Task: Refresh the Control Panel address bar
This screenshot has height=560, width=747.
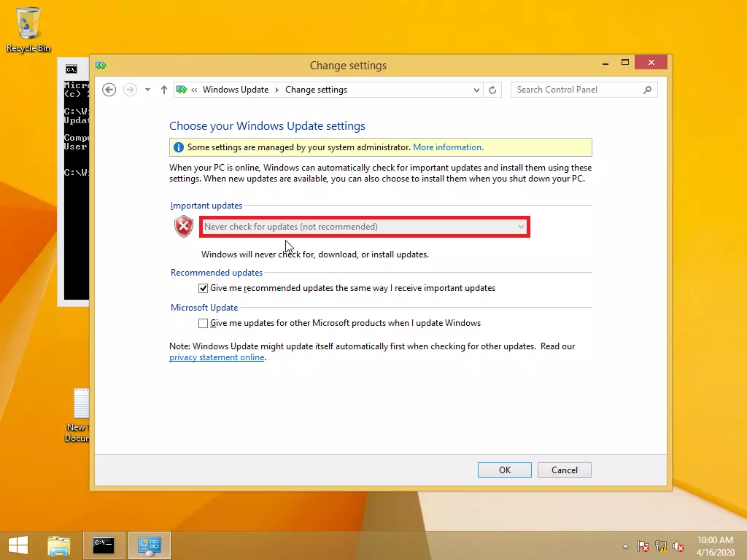Action: coord(492,90)
